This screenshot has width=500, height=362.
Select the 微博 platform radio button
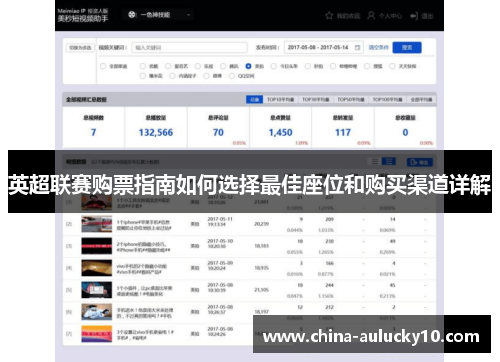point(206,76)
